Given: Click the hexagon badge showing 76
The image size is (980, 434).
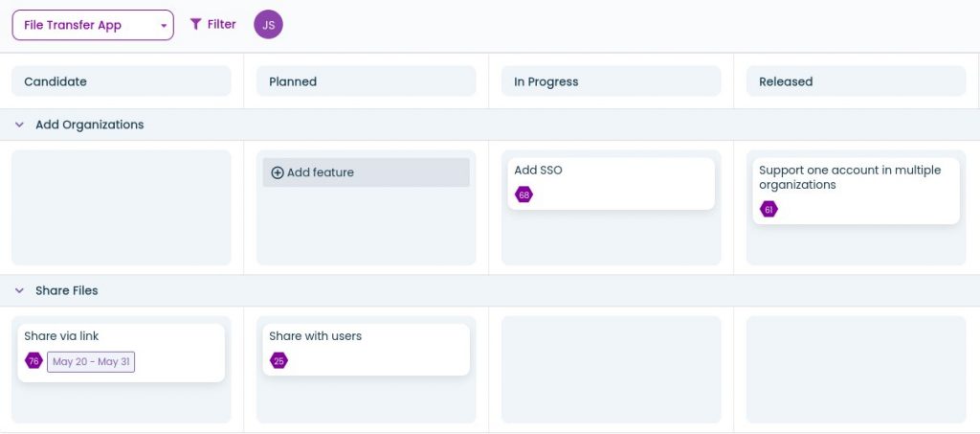Looking at the screenshot, I should [x=33, y=361].
